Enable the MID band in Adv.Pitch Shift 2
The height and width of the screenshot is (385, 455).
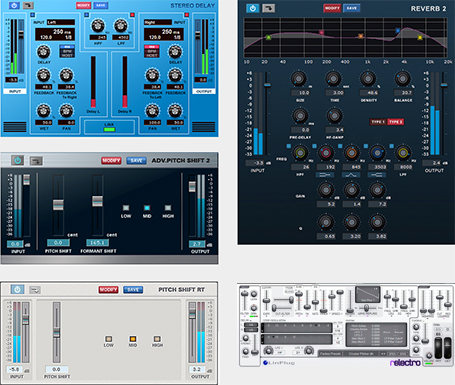(147, 208)
